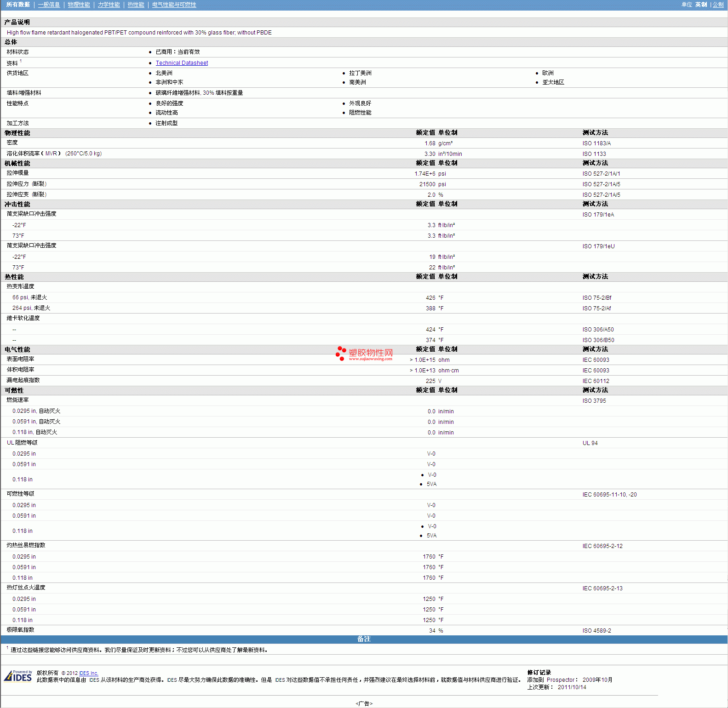Image resolution: width=728 pixels, height=708 pixels.
Task: Click the MVR abbreviation in 溶化体积流率
Action: 51,154
